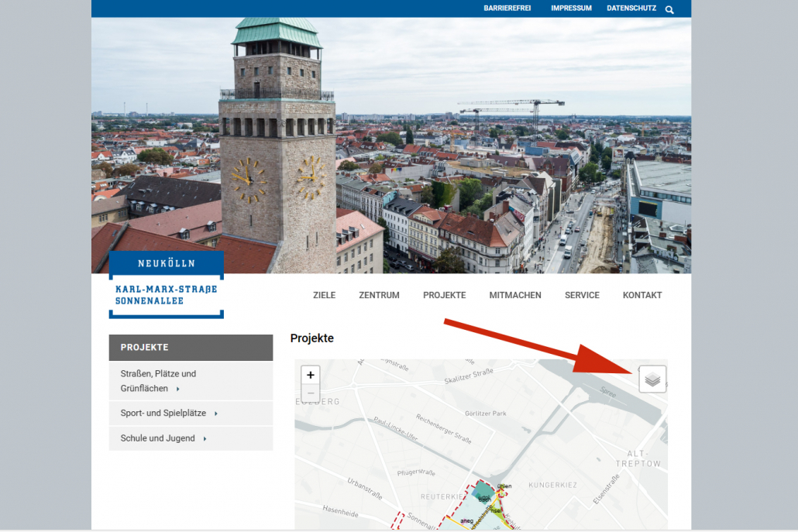798x532 pixels.
Task: Open the Zentrum menu
Action: (379, 295)
